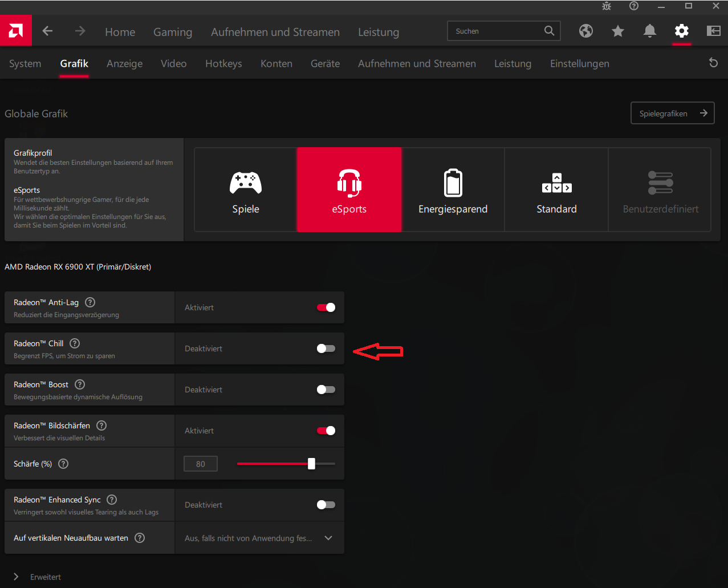This screenshot has width=728, height=588.
Task: Open help from title bar question icon
Action: (x=634, y=6)
